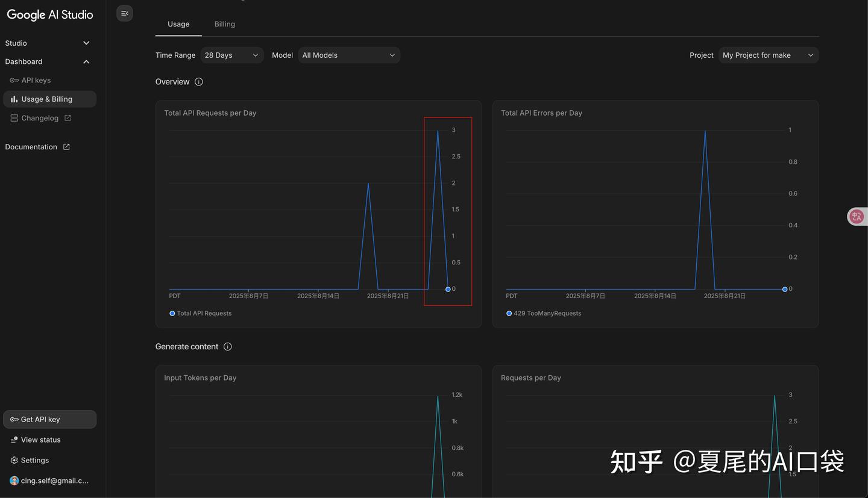Image resolution: width=868 pixels, height=498 pixels.
Task: Click the floating translate extension icon
Action: (857, 217)
